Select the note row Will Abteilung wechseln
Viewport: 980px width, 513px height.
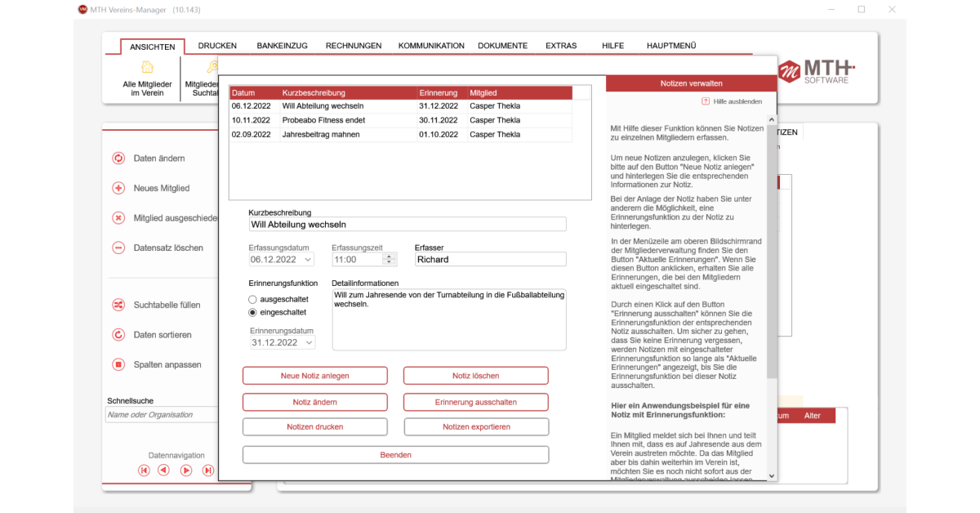(x=401, y=106)
